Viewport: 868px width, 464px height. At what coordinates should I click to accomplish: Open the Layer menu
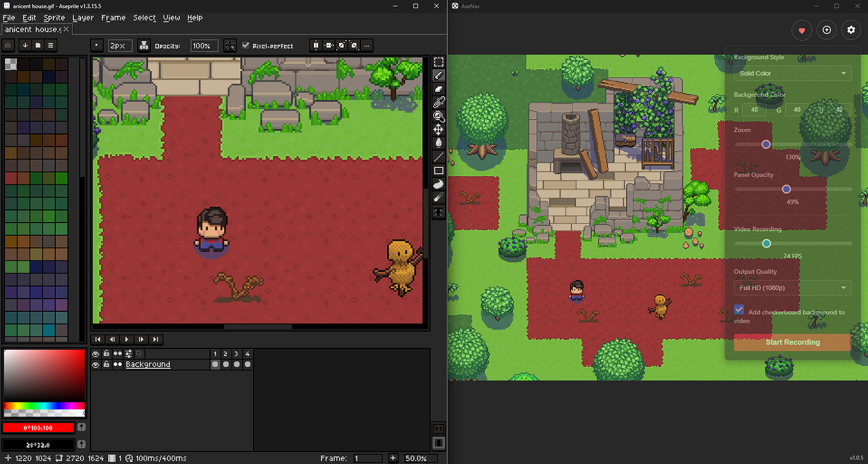[x=83, y=18]
